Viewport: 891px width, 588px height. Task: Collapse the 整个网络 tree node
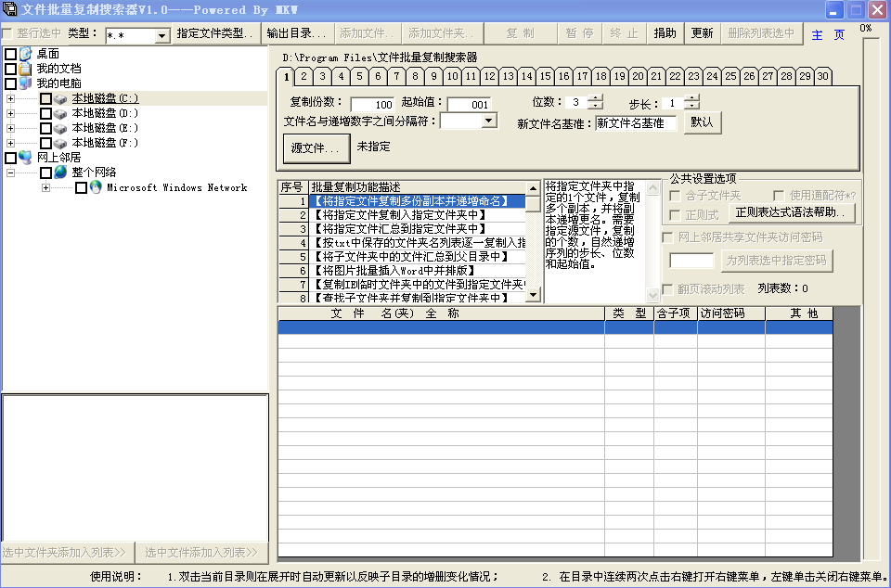pos(10,173)
